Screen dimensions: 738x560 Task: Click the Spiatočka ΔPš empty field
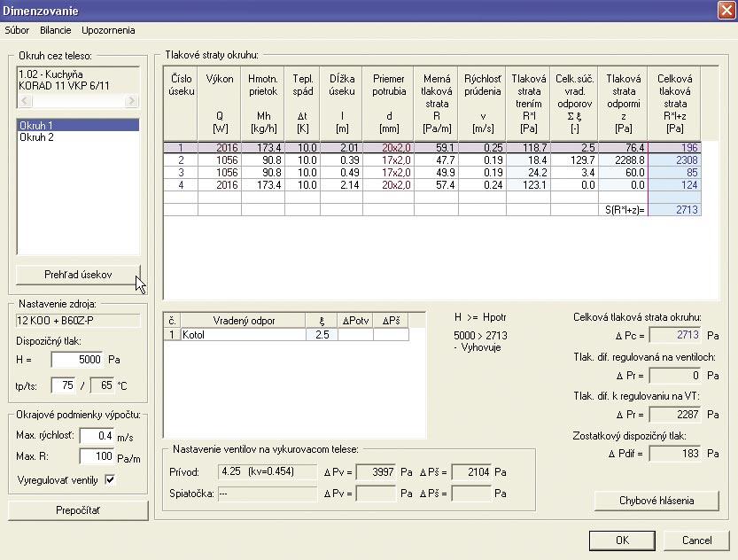(471, 494)
